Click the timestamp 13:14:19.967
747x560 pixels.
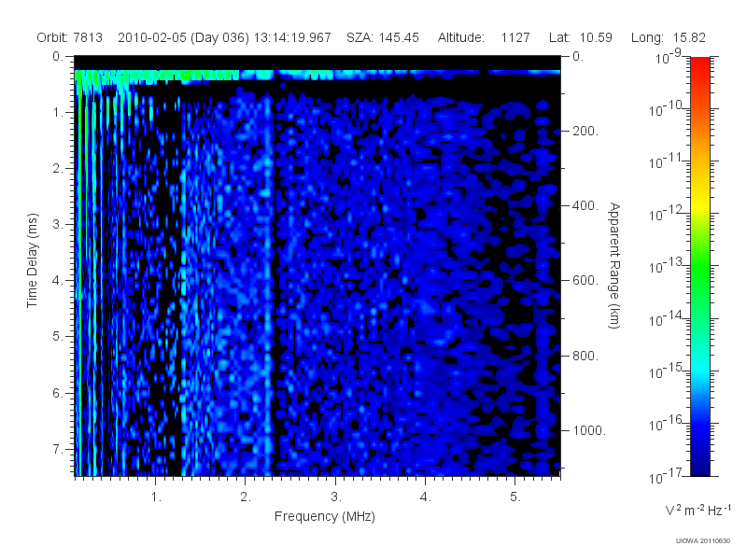(x=292, y=37)
